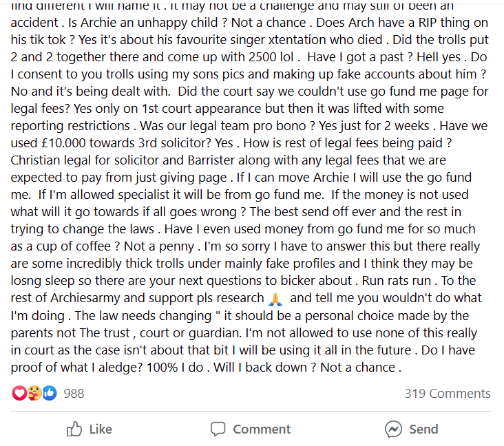Click the praying hands emoji in post

(x=275, y=299)
